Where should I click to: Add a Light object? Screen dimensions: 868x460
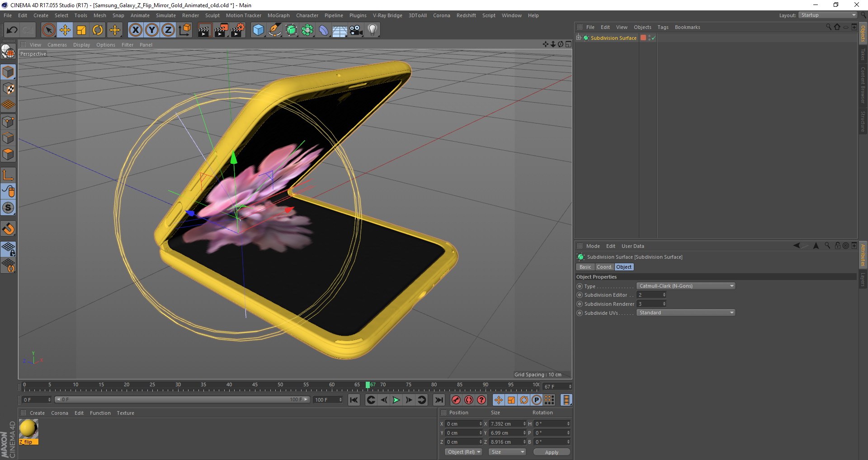[373, 30]
